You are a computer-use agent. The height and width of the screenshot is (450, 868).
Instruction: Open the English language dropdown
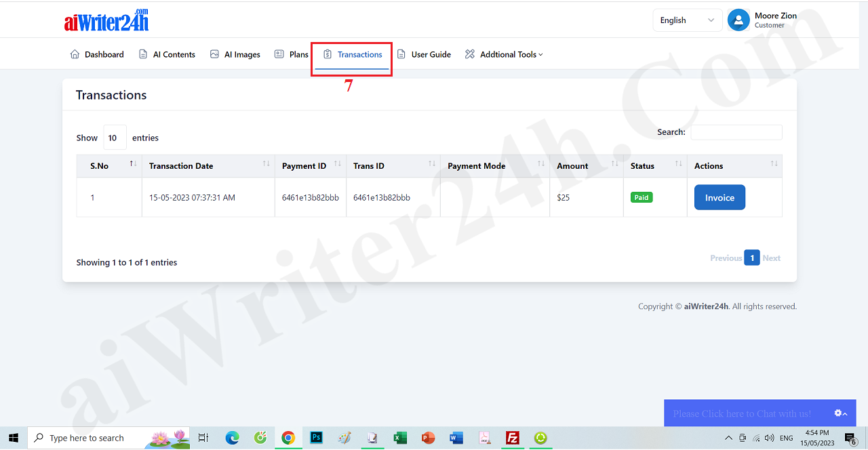pyautogui.click(x=687, y=20)
